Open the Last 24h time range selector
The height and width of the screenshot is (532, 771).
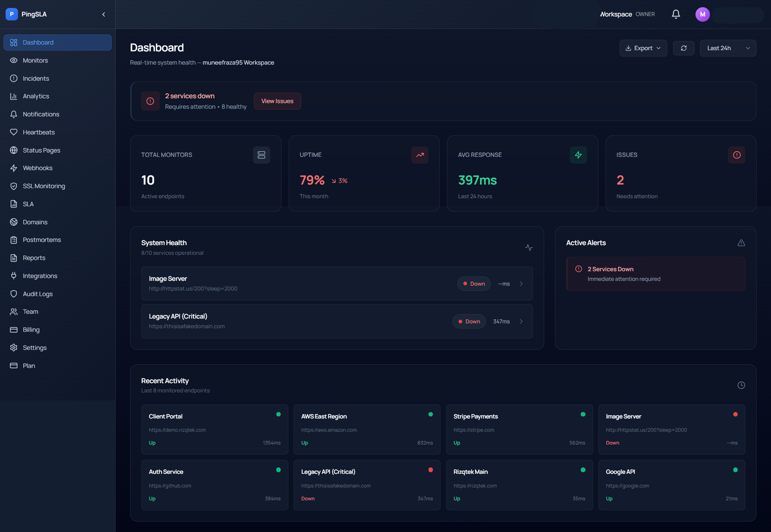(x=728, y=48)
